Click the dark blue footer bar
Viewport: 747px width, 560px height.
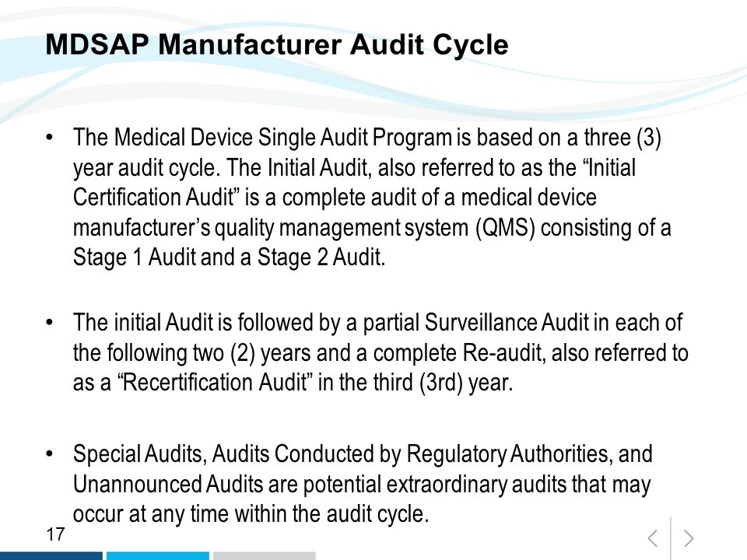[51, 556]
